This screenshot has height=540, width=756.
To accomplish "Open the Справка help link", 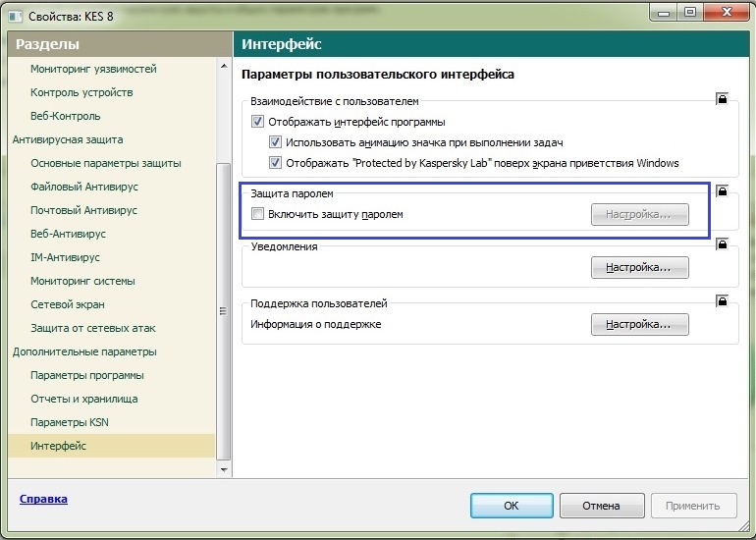I will tap(43, 499).
